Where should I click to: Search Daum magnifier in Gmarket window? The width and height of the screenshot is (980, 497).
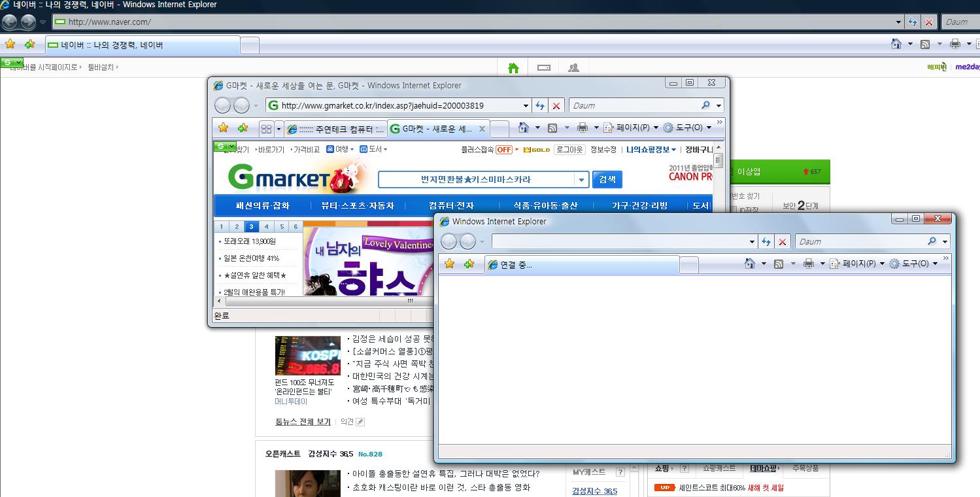[705, 105]
